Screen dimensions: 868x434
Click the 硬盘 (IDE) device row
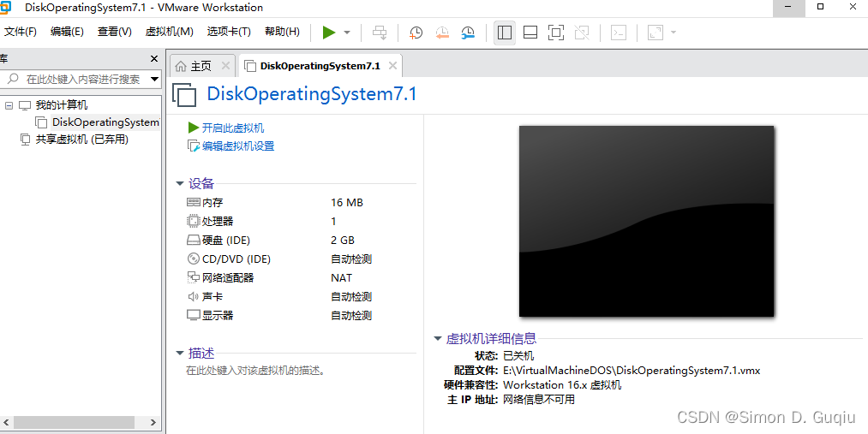click(301, 240)
